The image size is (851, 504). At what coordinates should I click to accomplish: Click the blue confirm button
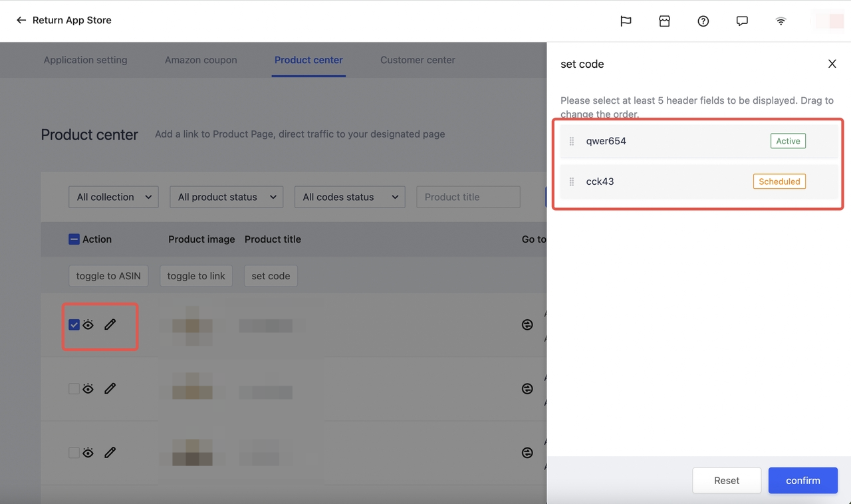(x=803, y=480)
